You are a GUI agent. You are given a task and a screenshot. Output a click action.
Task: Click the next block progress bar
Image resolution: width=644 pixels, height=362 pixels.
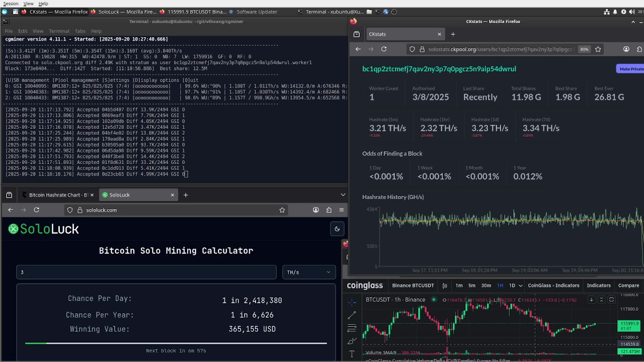176,343
